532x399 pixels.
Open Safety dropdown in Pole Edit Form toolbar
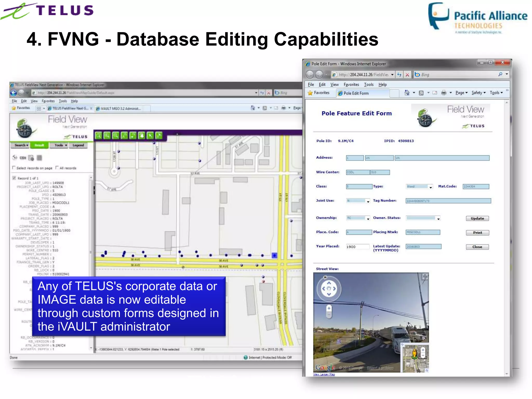[x=478, y=93]
